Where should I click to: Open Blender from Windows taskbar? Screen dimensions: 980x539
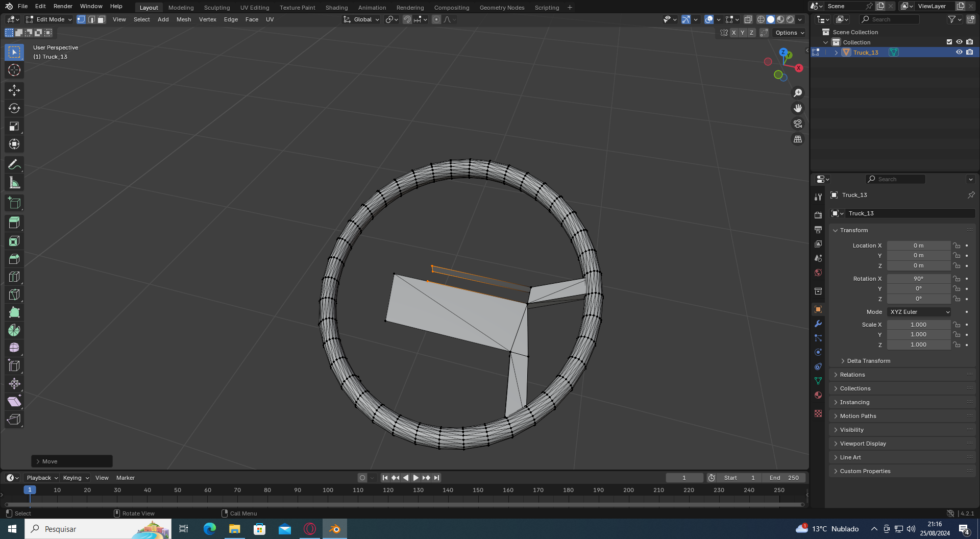pyautogui.click(x=335, y=529)
